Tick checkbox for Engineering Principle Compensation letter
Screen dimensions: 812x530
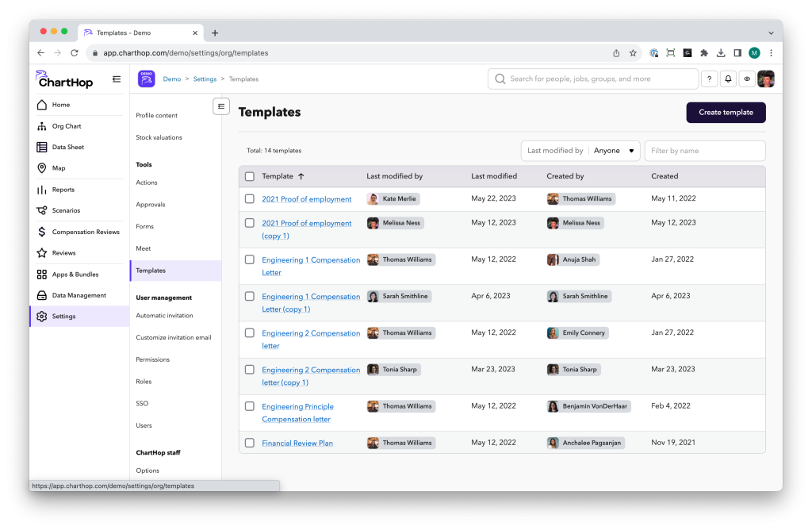coord(250,406)
